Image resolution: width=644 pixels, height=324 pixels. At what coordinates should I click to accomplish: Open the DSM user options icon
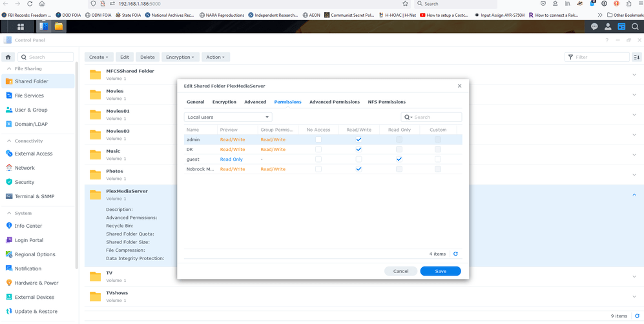[x=608, y=26]
